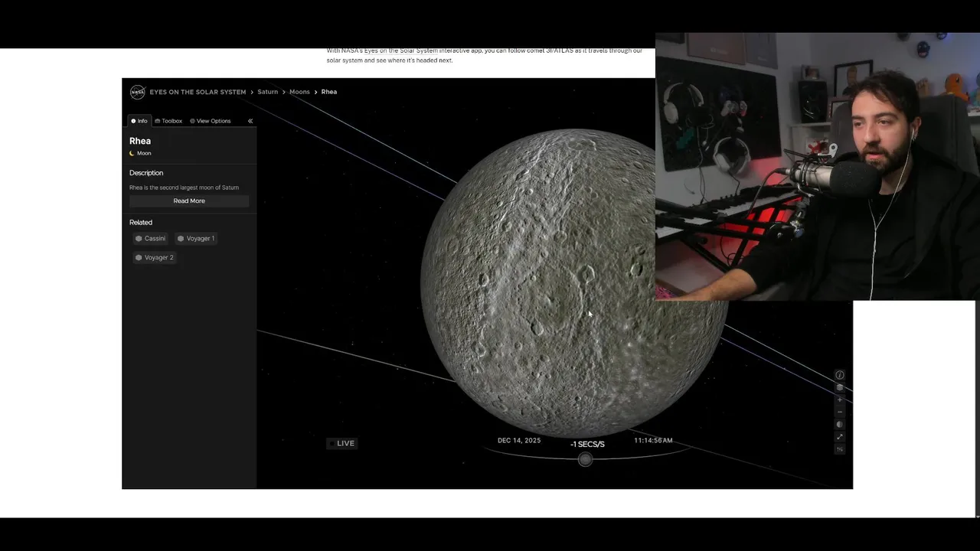The width and height of the screenshot is (980, 551).
Task: Click the Rhea title in info panel
Action: coord(140,141)
